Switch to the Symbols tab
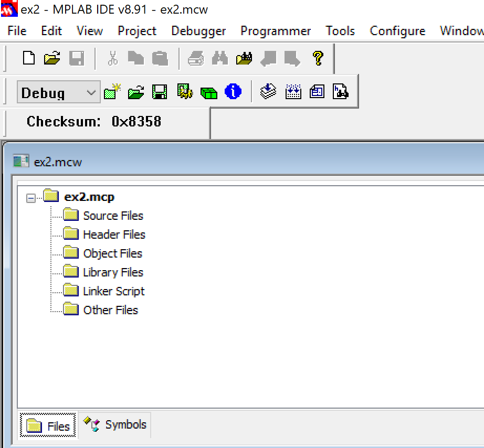 pos(115,425)
